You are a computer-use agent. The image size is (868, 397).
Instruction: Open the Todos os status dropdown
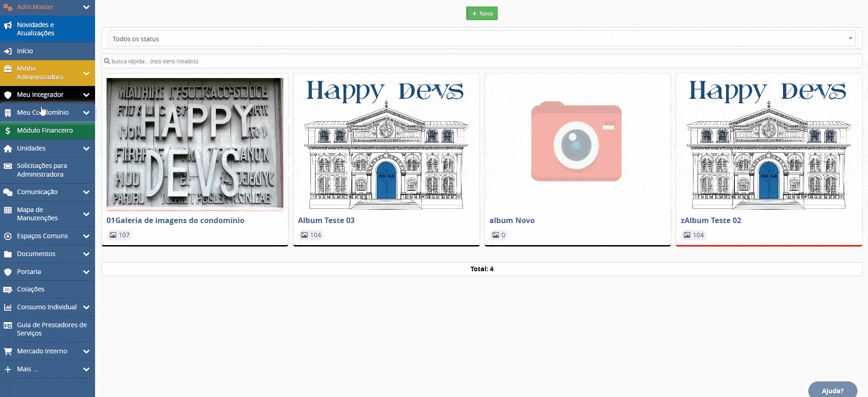coord(481,39)
